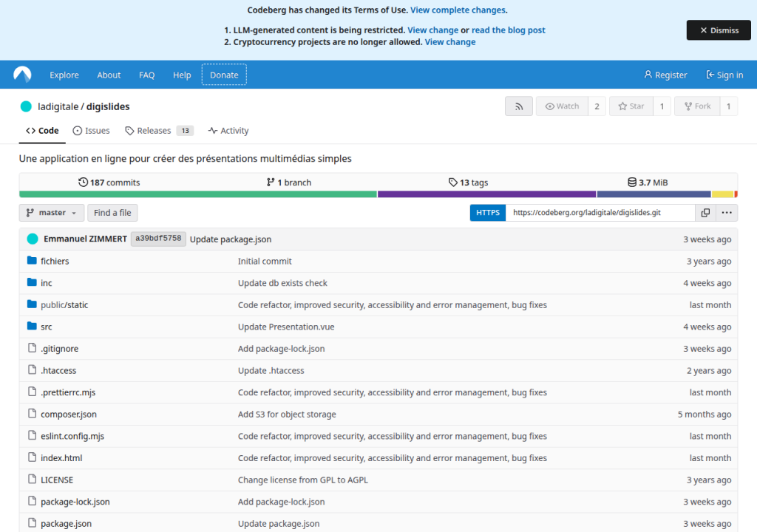Open the watchers count 2
757x532 pixels.
pos(597,106)
